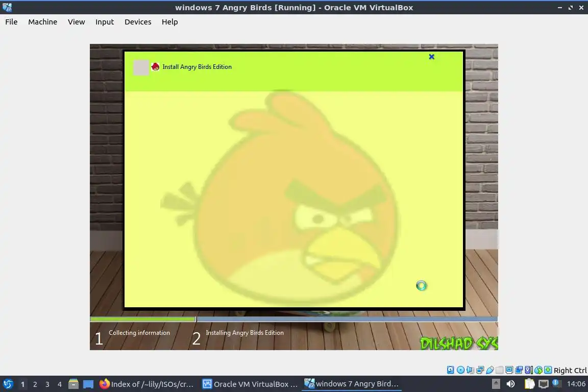The image size is (588, 392).
Task: Click the shared folders status icon
Action: [x=499, y=370]
